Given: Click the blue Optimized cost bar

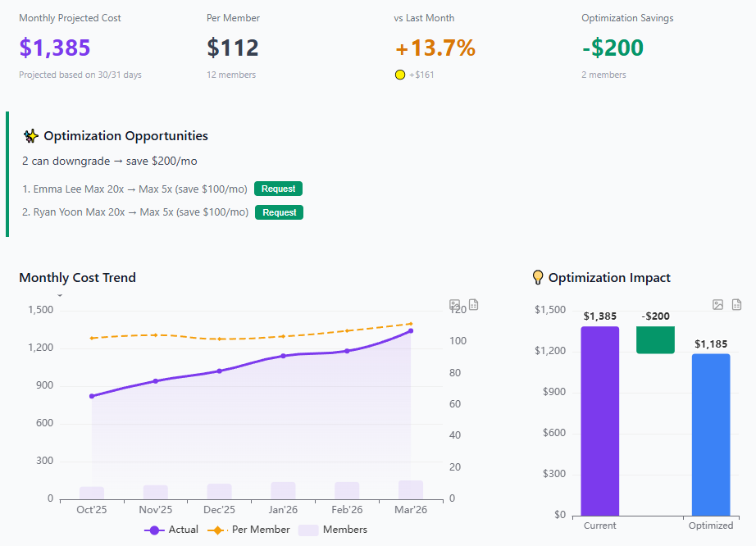Looking at the screenshot, I should pyautogui.click(x=710, y=434).
